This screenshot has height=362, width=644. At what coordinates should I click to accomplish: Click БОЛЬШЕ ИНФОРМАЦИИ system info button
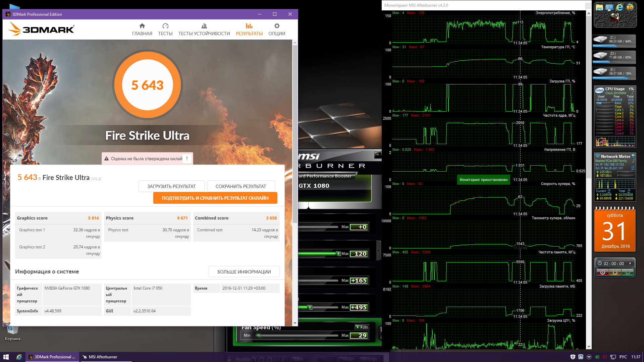click(244, 272)
